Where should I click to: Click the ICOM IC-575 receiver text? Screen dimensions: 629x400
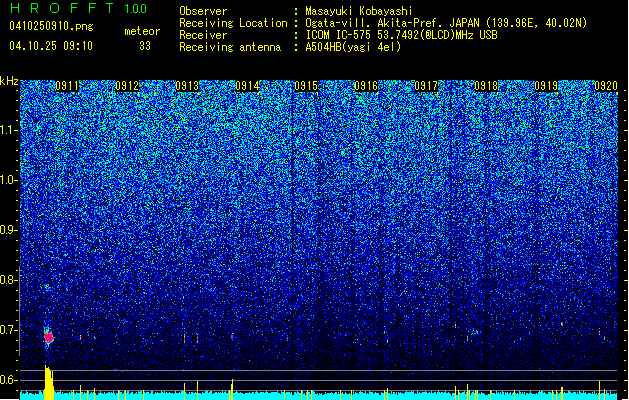pyautogui.click(x=401, y=35)
